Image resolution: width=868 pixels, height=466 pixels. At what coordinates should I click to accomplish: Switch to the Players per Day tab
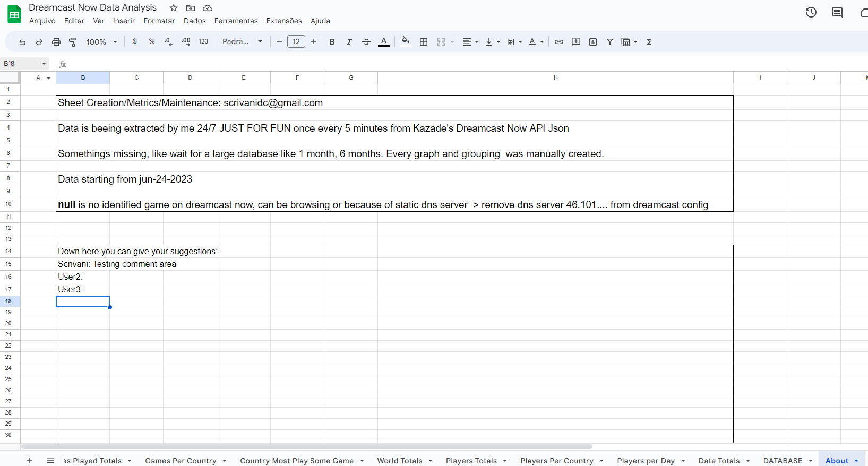tap(646, 461)
